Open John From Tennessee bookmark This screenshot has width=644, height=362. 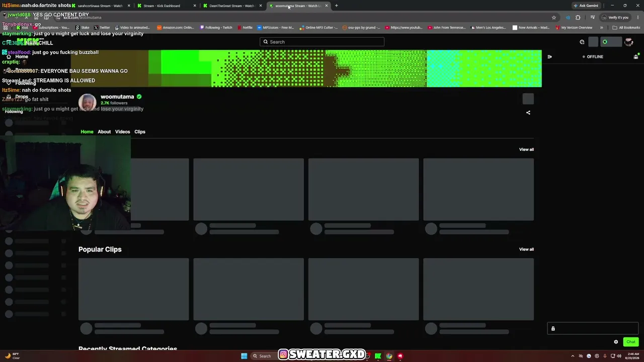click(446, 28)
